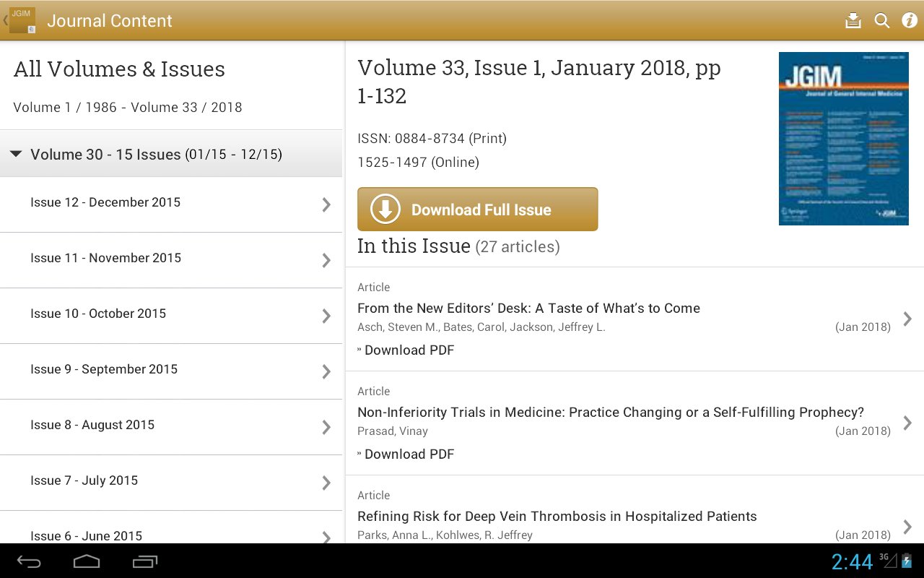The image size is (924, 578).
Task: Click the Download Full Issue button
Action: coord(477,210)
